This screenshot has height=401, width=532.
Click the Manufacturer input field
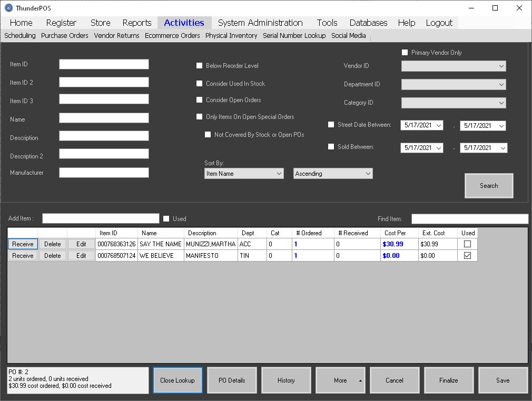(x=104, y=173)
